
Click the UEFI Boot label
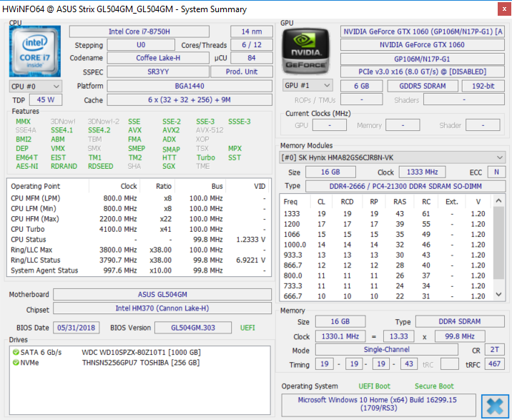[x=374, y=386]
